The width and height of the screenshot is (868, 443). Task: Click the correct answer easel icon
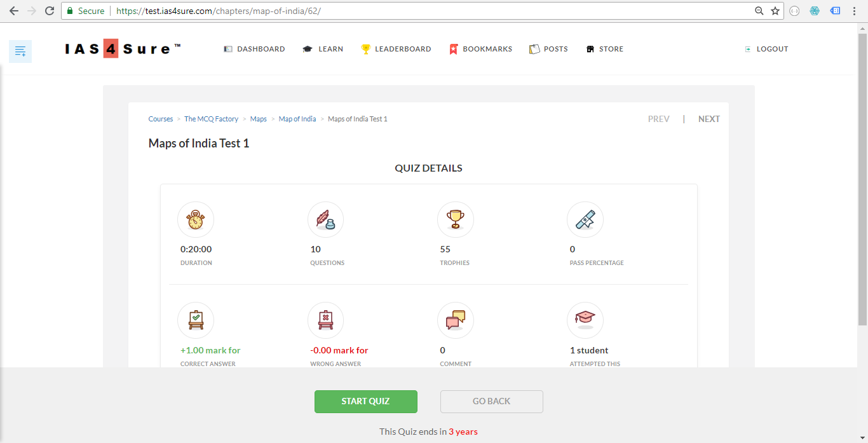[196, 320]
